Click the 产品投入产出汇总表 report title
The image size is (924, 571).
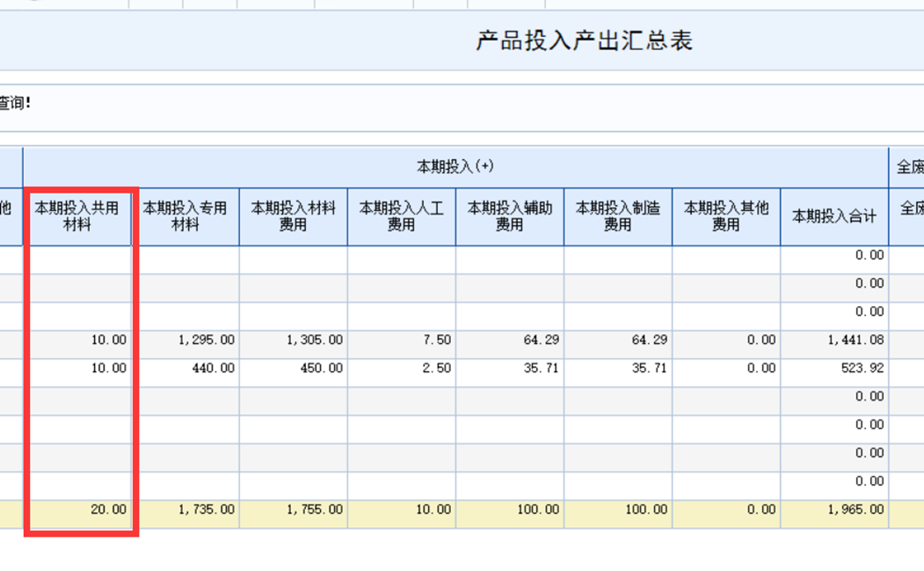pos(584,40)
